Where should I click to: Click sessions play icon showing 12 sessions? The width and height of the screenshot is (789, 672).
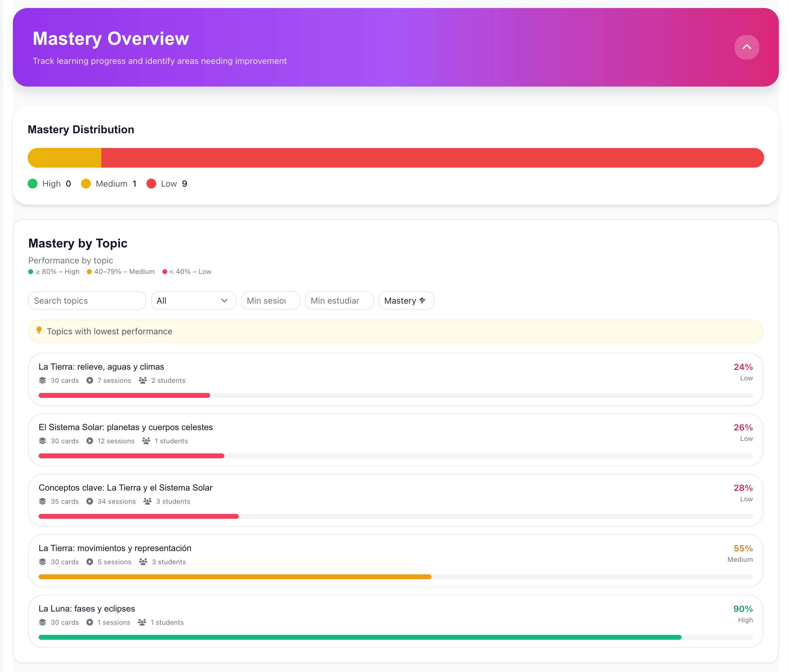click(90, 441)
